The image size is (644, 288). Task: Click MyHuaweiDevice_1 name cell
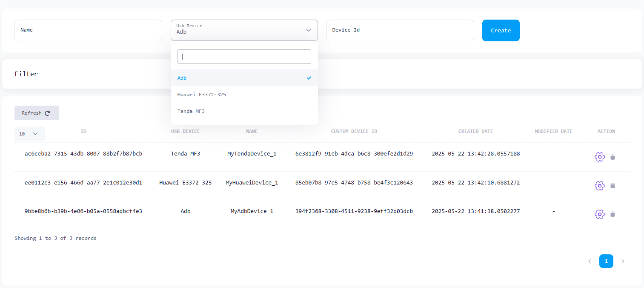(x=252, y=183)
